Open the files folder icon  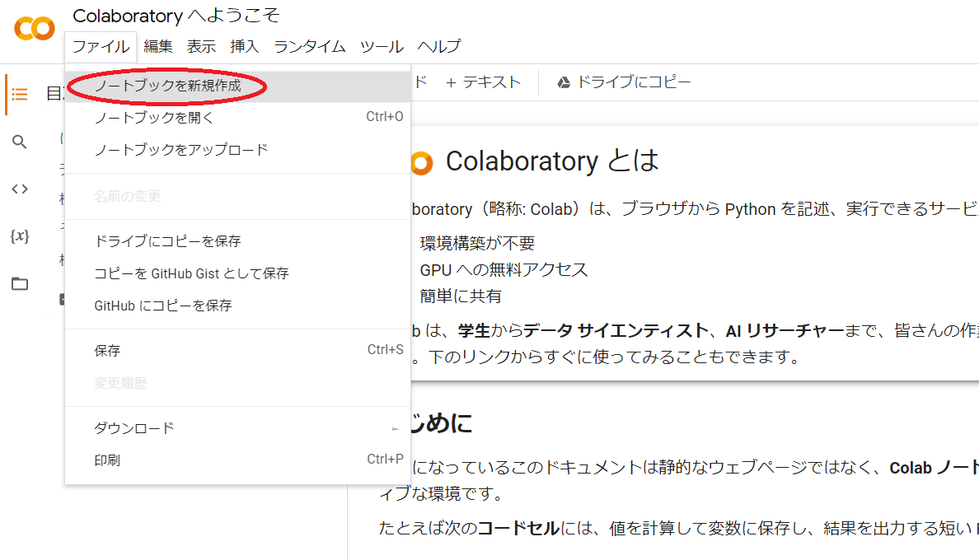tap(19, 284)
